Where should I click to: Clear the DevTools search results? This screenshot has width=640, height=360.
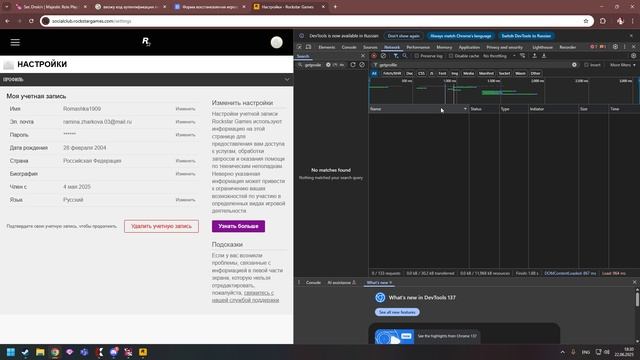(362, 64)
